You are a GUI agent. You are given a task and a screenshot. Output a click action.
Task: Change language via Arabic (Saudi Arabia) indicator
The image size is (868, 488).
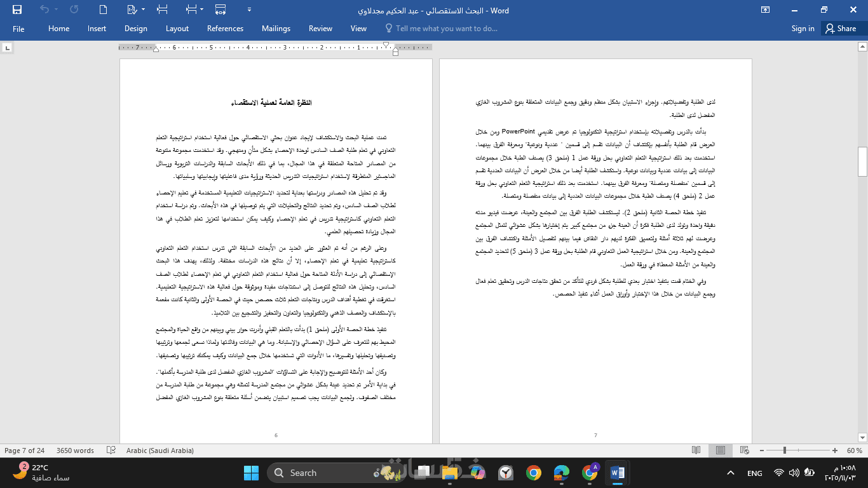click(x=160, y=451)
